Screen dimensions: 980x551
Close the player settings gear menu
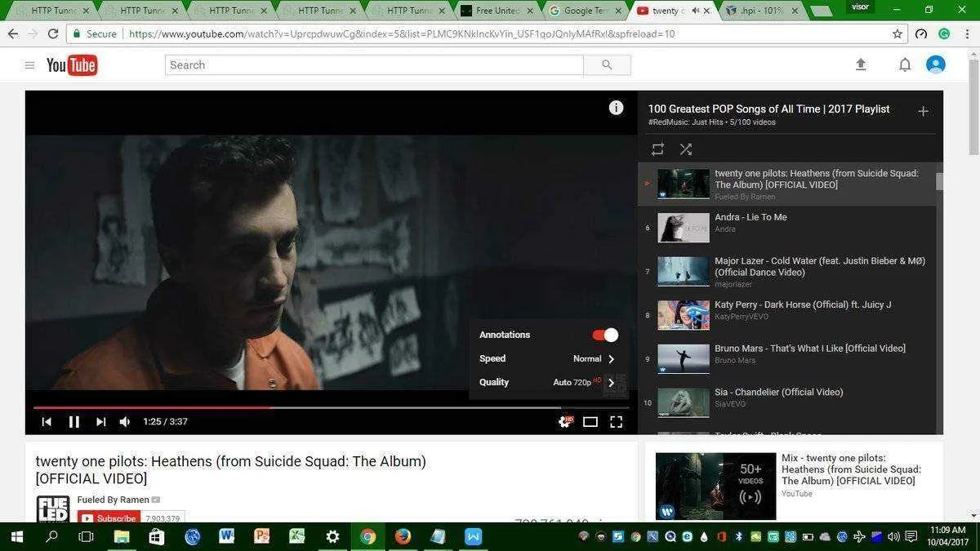point(564,422)
